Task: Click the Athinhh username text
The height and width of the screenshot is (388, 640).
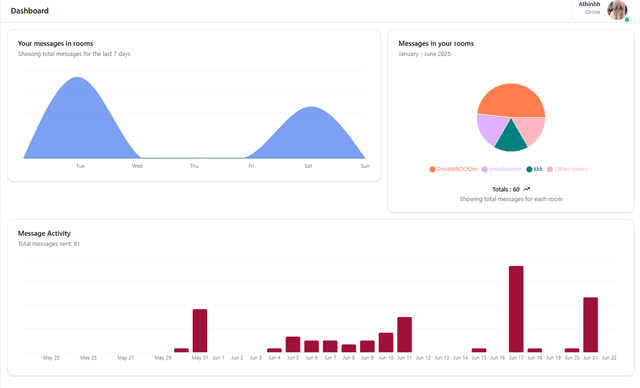Action: [x=589, y=4]
